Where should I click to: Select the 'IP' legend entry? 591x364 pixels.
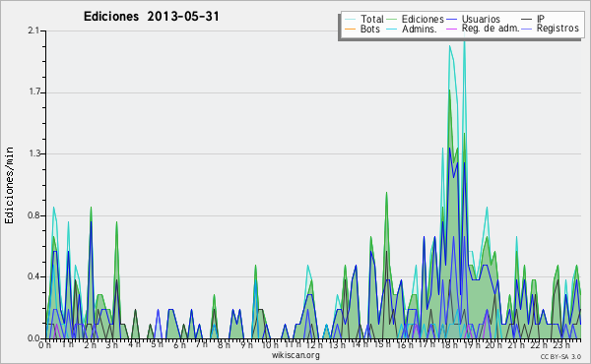[x=541, y=19]
